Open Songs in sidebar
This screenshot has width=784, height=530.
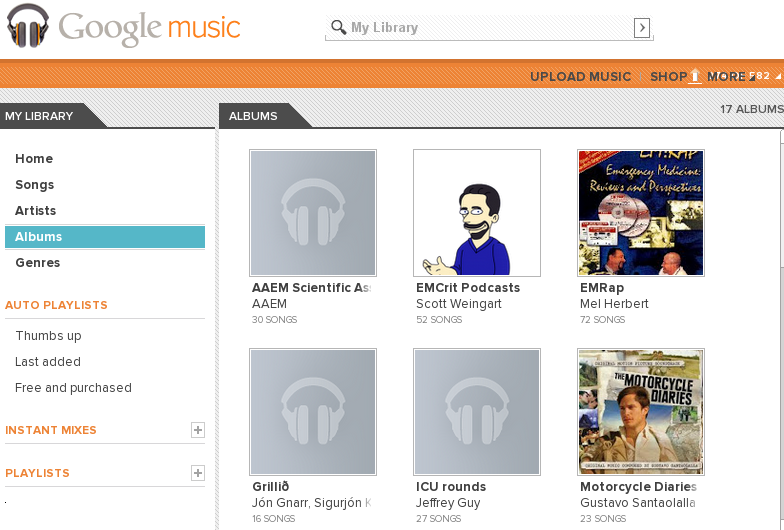click(x=34, y=184)
